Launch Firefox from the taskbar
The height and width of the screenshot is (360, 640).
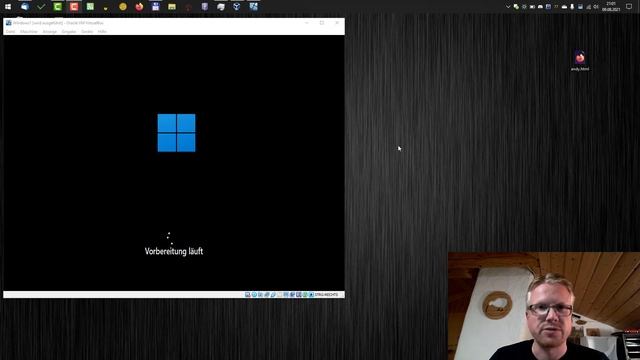139,7
